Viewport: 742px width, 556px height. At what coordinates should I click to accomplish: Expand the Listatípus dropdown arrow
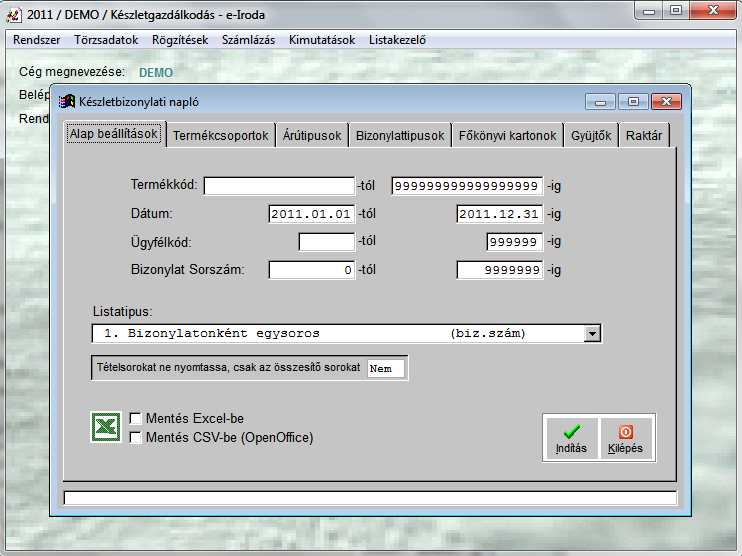click(x=592, y=333)
